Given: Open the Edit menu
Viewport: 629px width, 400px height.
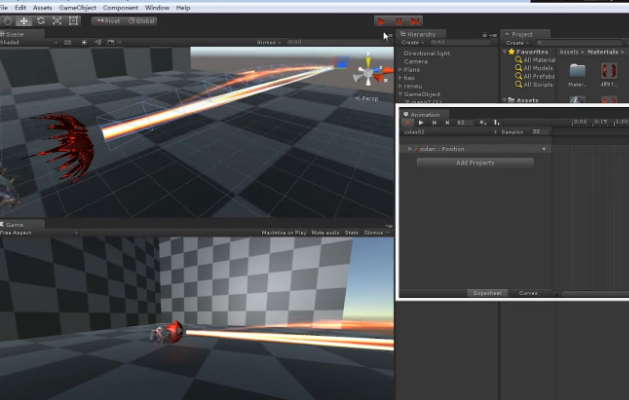Looking at the screenshot, I should pyautogui.click(x=20, y=8).
